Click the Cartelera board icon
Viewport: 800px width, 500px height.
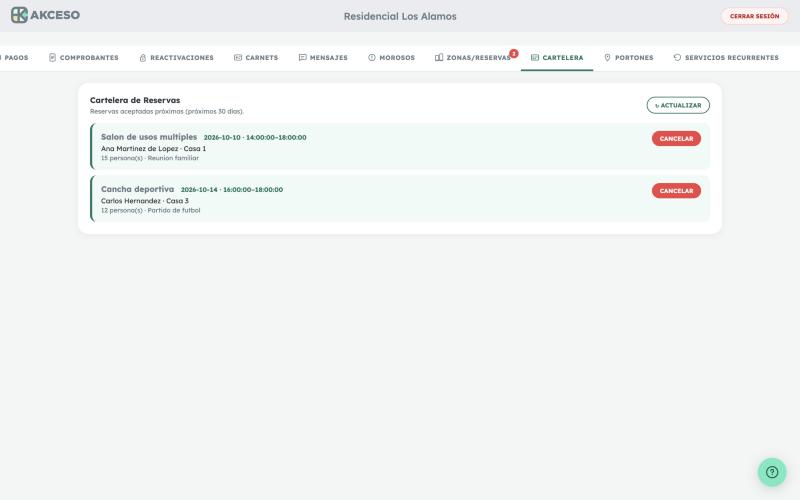click(x=535, y=58)
